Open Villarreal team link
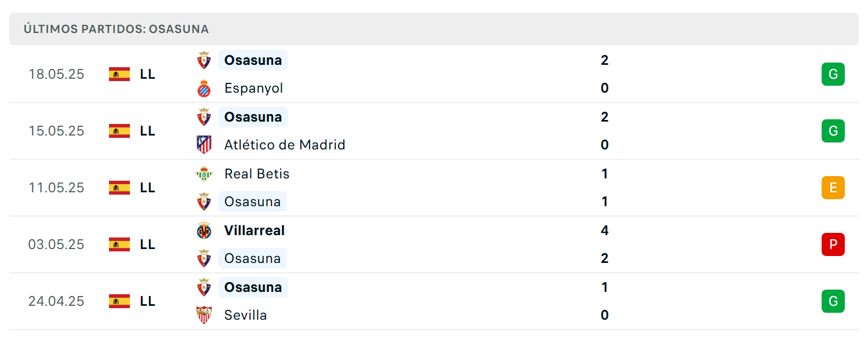 pyautogui.click(x=255, y=231)
